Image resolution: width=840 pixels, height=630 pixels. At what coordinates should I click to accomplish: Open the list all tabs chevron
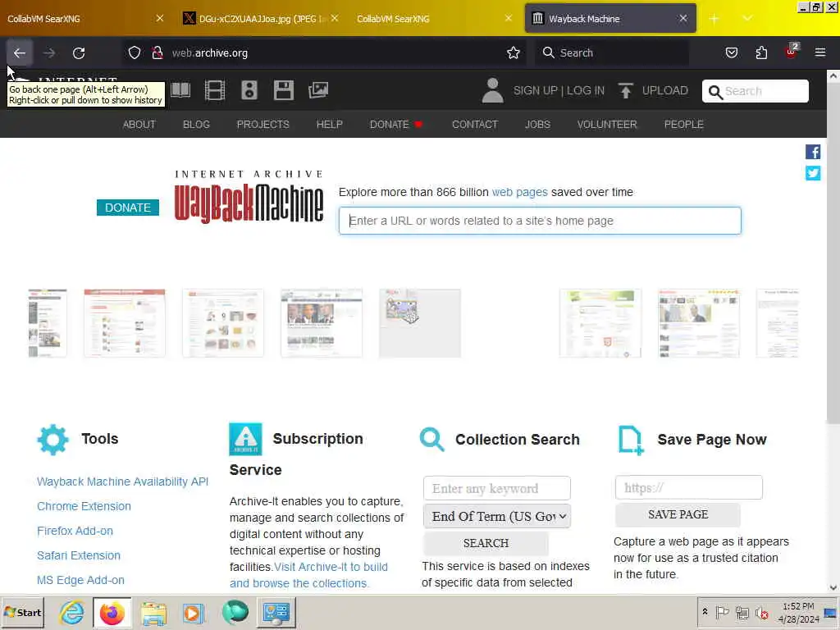click(x=747, y=19)
